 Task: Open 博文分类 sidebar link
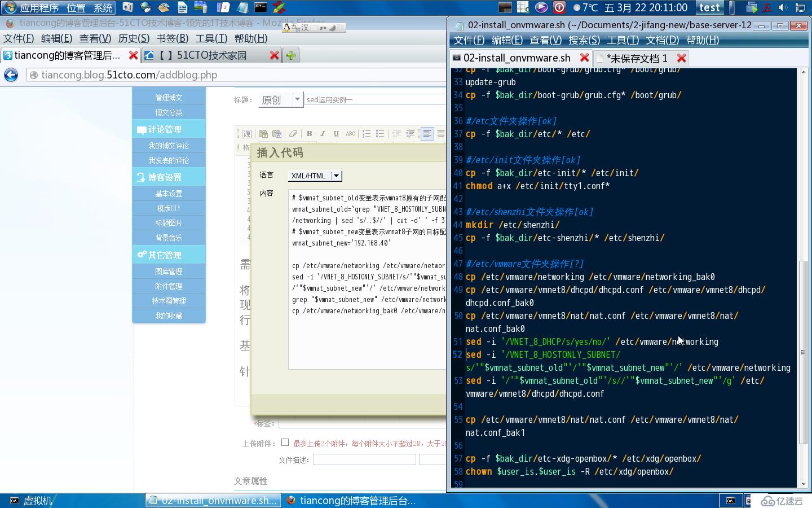point(169,112)
